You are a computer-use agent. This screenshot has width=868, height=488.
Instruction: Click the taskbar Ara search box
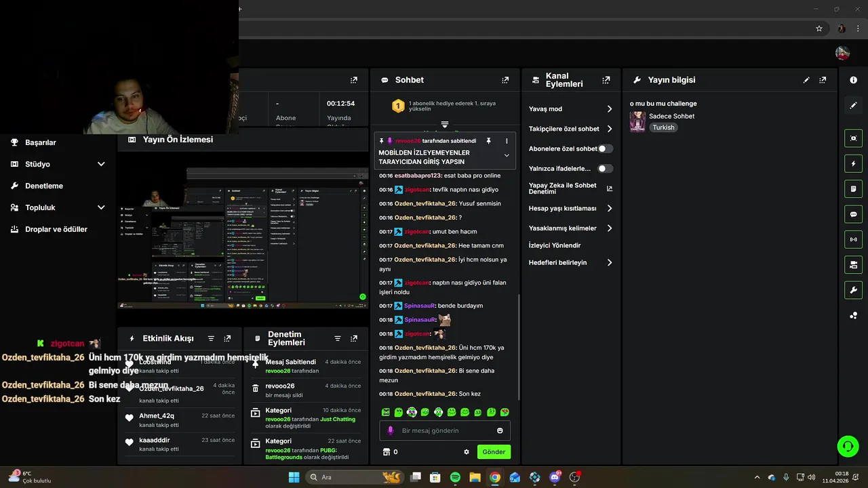[354, 477]
